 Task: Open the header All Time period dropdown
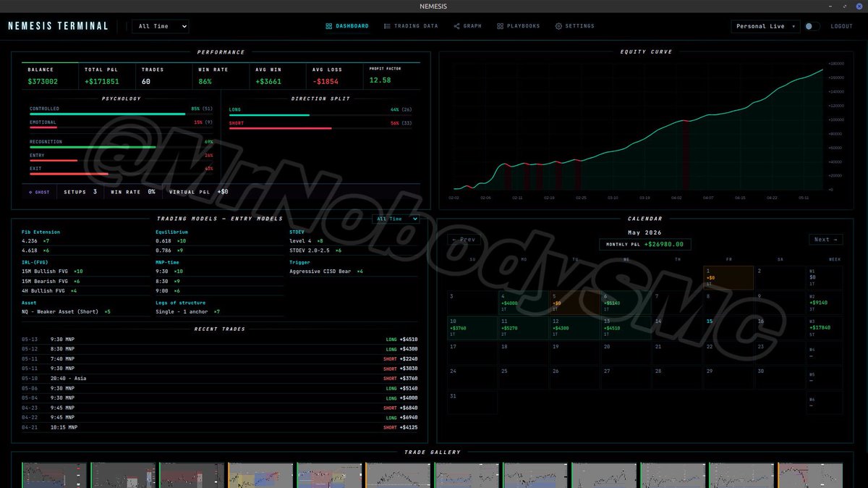tap(161, 26)
